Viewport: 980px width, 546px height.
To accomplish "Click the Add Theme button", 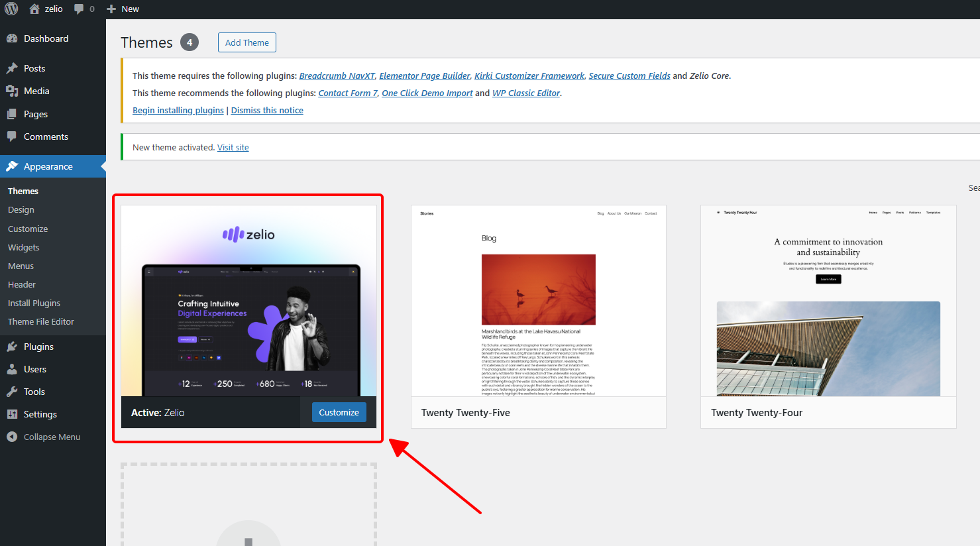I will coord(247,42).
